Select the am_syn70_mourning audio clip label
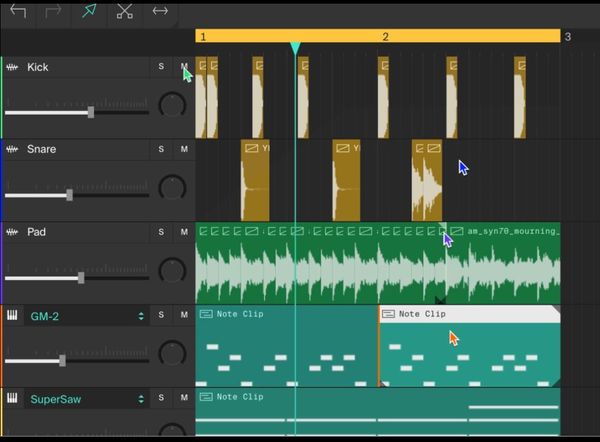 pos(513,231)
